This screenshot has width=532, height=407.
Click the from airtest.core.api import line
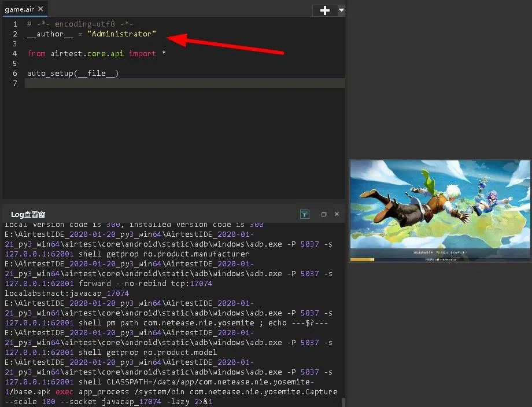pyautogui.click(x=97, y=54)
